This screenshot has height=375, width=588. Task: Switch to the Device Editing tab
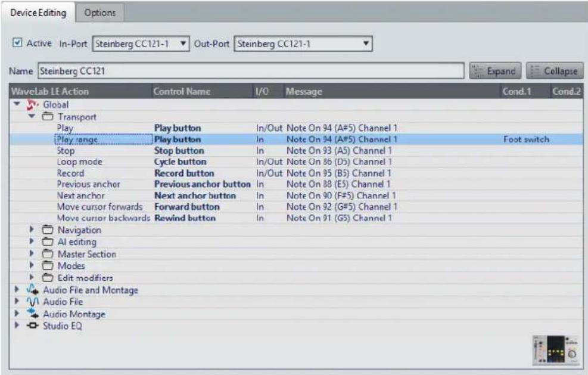(x=38, y=13)
